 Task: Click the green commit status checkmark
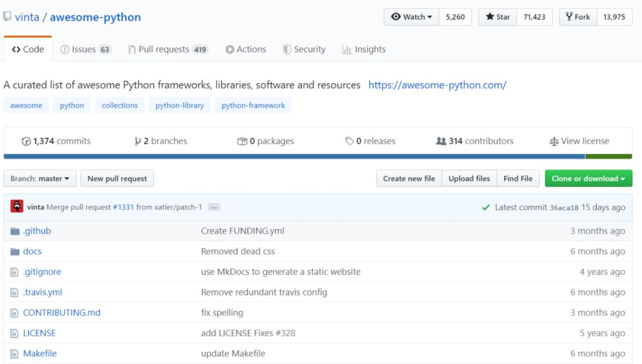pos(486,207)
